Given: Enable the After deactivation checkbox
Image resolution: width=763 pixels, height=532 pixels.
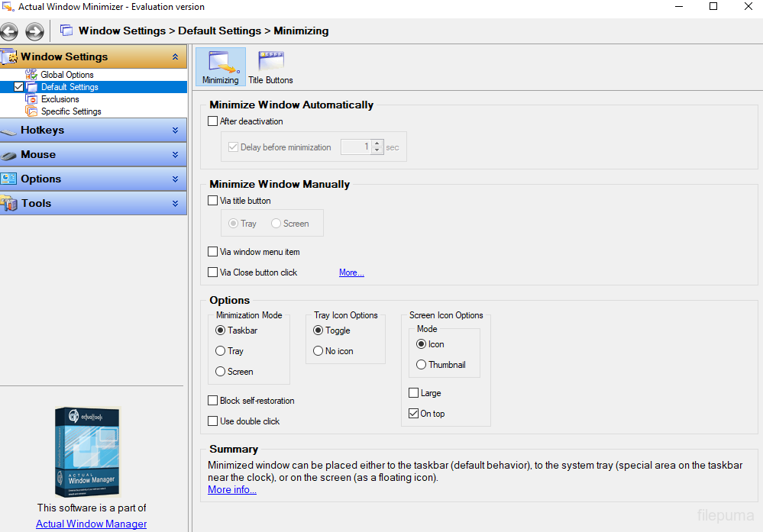Looking at the screenshot, I should click(213, 121).
